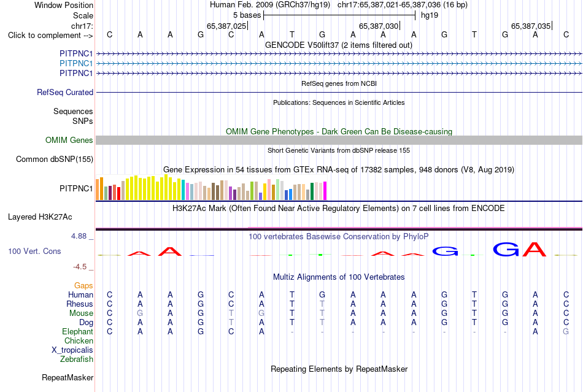Open Multiz Alignments of 100 Vertebrates title

pyautogui.click(x=339, y=277)
